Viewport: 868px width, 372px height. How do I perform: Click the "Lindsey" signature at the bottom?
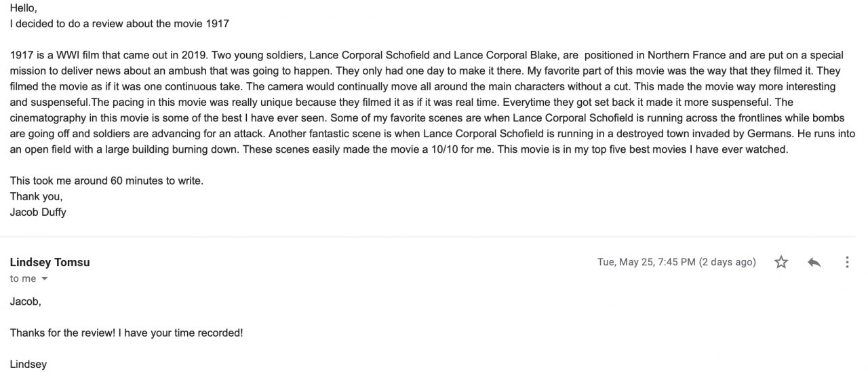[28, 364]
